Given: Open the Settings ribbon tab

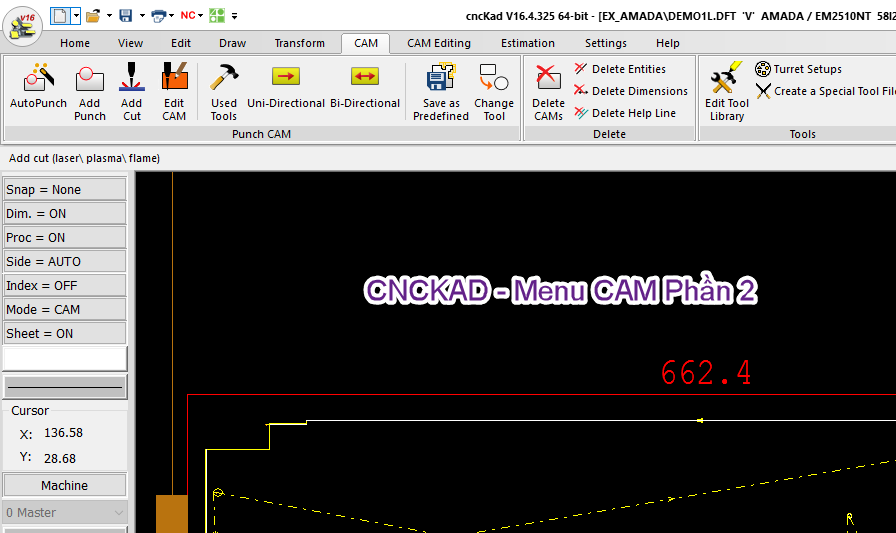Looking at the screenshot, I should point(606,43).
